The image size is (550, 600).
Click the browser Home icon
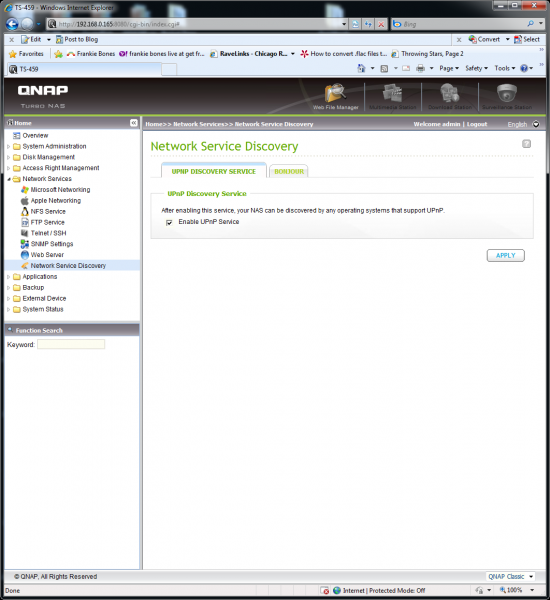[x=361, y=68]
